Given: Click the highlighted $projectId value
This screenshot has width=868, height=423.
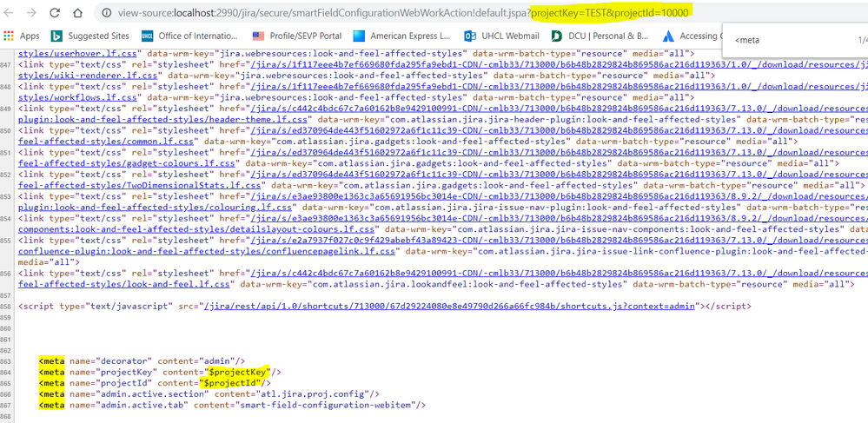Looking at the screenshot, I should click(x=230, y=383).
